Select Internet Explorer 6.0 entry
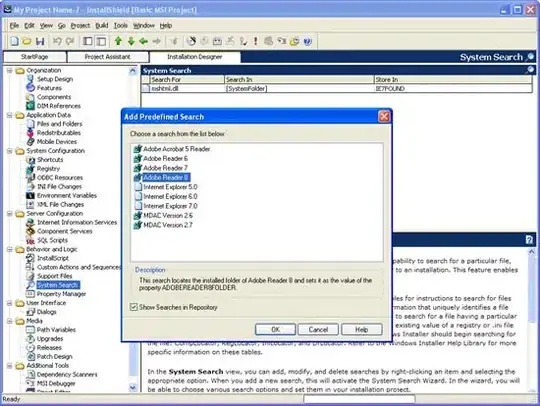 (x=170, y=197)
